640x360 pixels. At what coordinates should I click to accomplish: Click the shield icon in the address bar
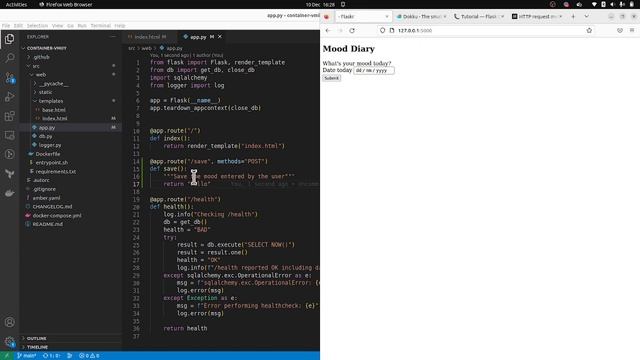(382, 30)
